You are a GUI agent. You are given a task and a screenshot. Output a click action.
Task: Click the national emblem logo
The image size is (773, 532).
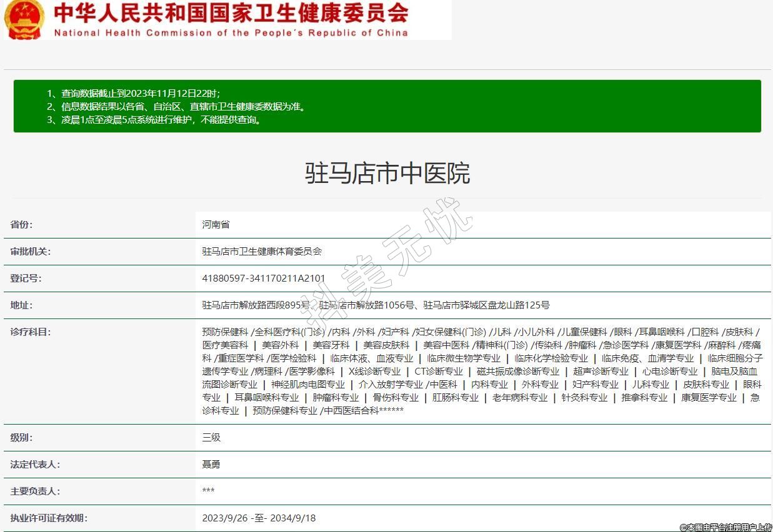(x=24, y=19)
